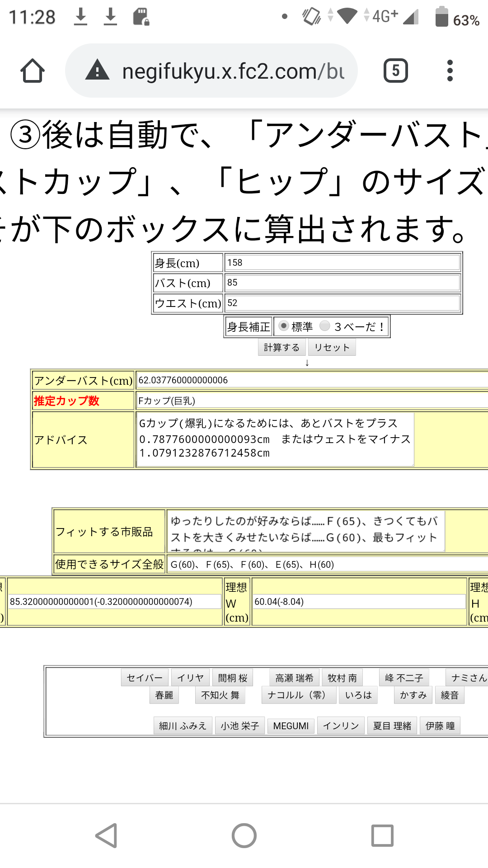Select the 3べーだ！ radio option
This screenshot has width=488, height=868.
(x=325, y=326)
